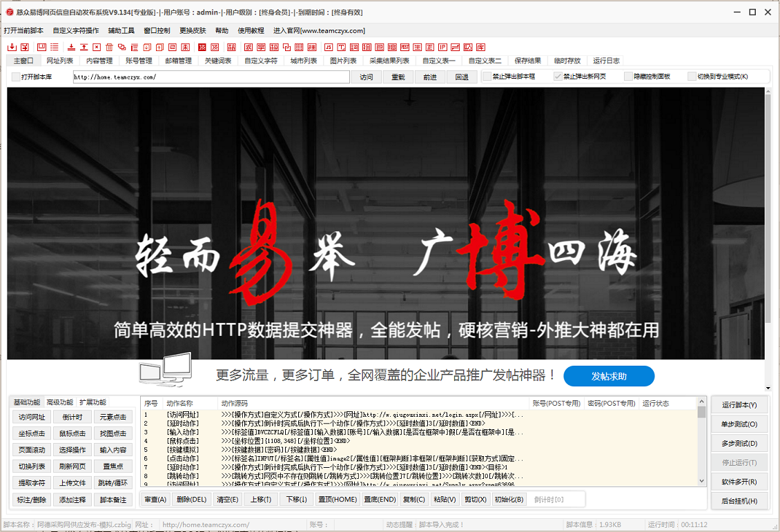Click the blue 发帖求助 button
The width and height of the screenshot is (780, 532).
pyautogui.click(x=609, y=376)
